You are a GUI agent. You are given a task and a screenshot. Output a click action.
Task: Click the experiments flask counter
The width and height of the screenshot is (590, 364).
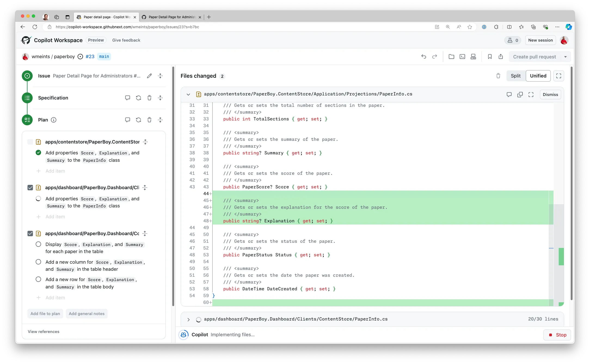click(513, 40)
